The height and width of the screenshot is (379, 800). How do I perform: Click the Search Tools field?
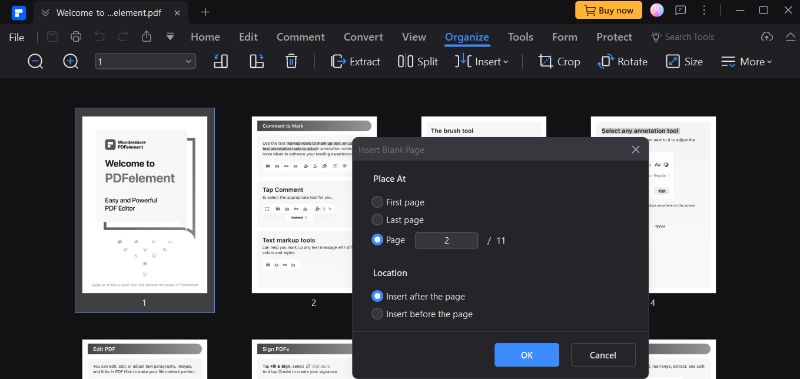click(x=683, y=37)
